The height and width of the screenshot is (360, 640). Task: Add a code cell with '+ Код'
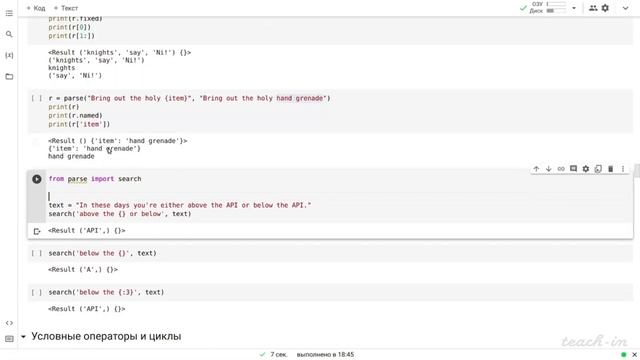click(36, 8)
